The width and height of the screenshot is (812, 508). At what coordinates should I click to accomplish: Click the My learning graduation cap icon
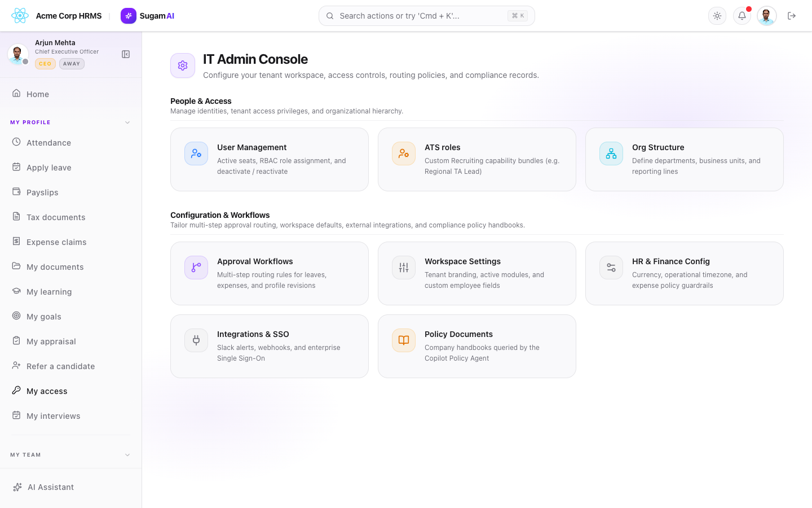click(16, 291)
